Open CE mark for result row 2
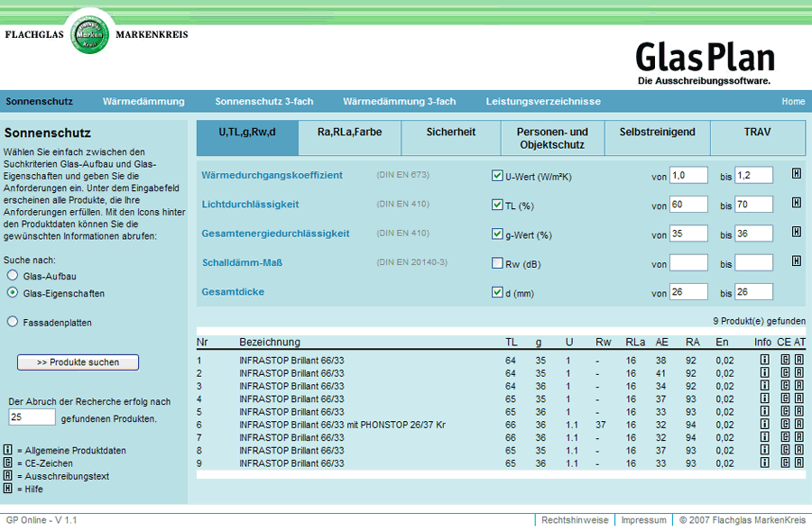 click(x=786, y=372)
